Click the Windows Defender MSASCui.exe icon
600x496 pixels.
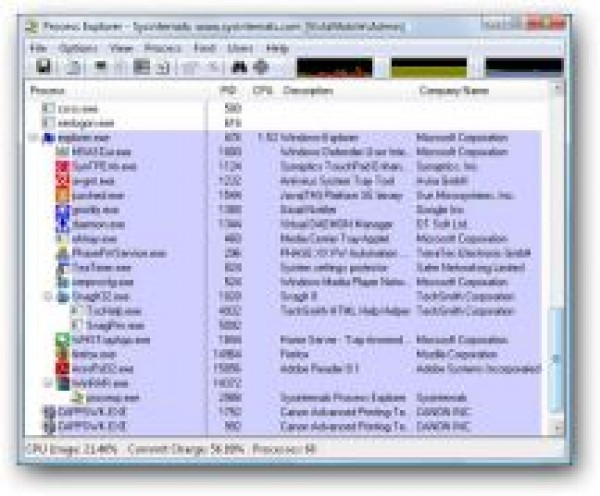pos(63,152)
